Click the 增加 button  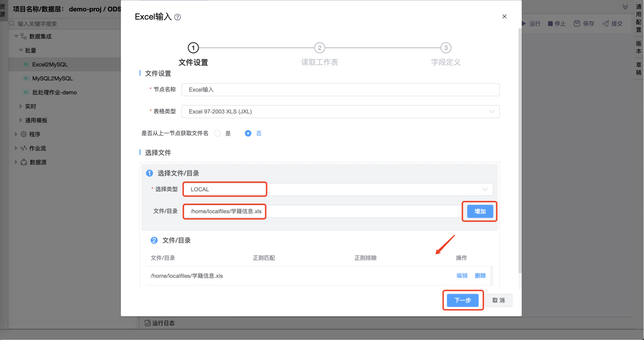click(480, 211)
